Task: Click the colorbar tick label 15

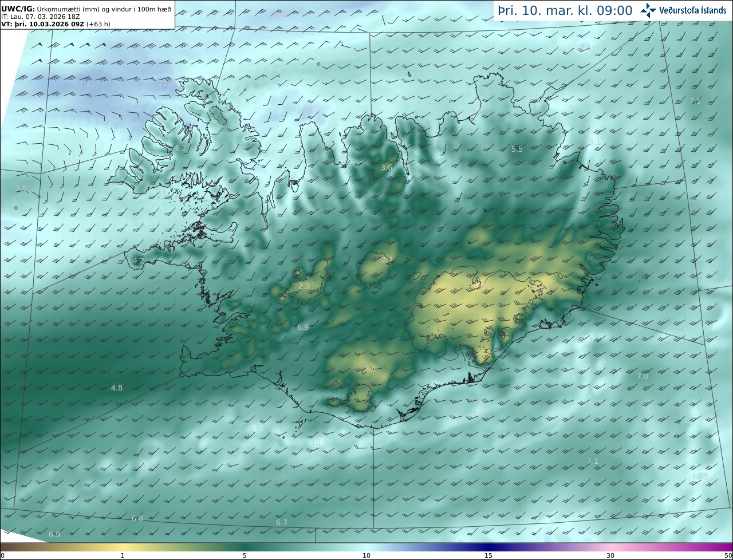Action: tap(488, 555)
